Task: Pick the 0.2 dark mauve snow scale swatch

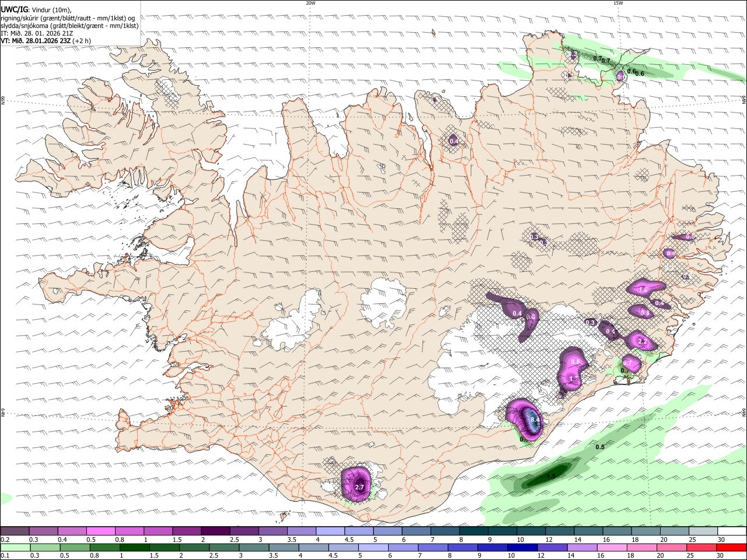Action: (15, 531)
